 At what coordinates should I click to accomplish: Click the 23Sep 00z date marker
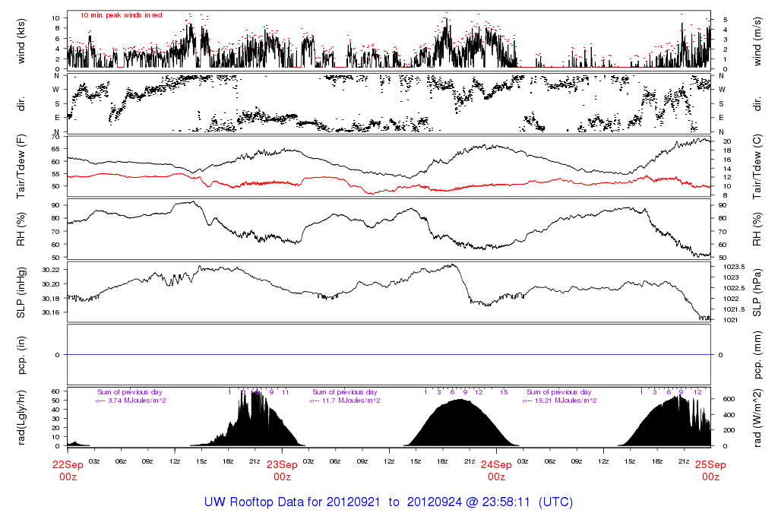282,470
